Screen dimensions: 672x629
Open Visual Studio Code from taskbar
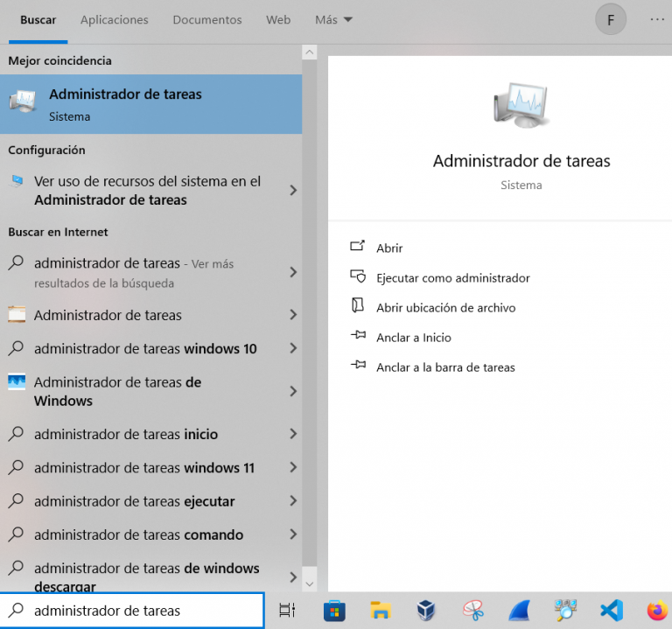(x=612, y=611)
